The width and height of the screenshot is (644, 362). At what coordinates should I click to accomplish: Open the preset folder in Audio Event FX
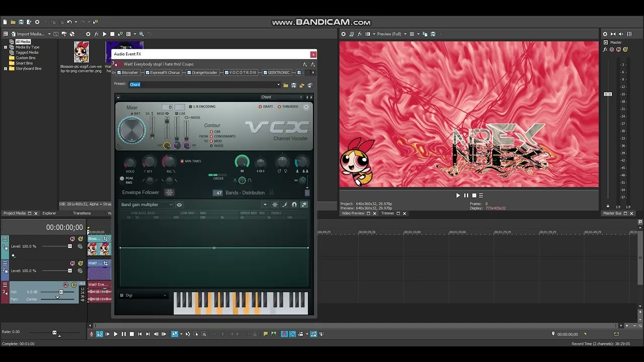click(285, 85)
